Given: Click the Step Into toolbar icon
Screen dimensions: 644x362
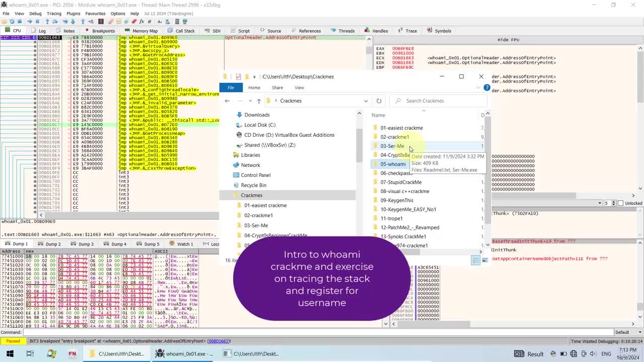Looking at the screenshot, I should coord(47,22).
